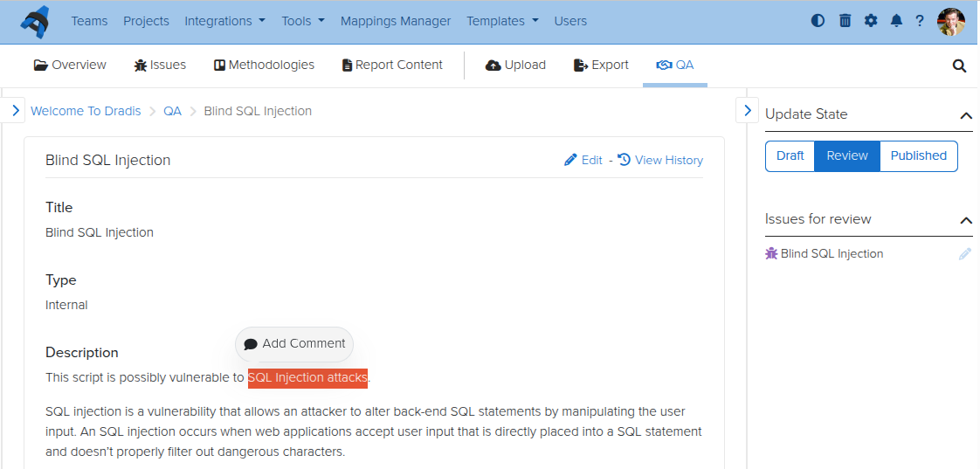
Task: Expand the Tools dropdown menu
Action: 303,21
